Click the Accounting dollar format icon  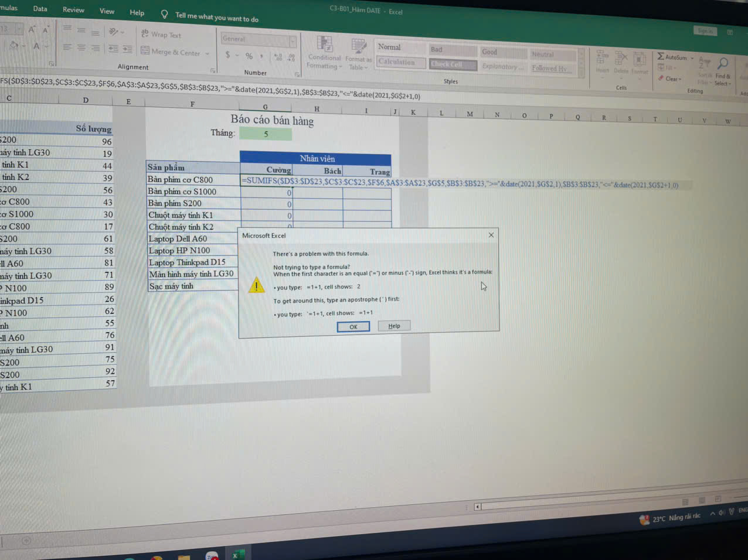point(227,55)
